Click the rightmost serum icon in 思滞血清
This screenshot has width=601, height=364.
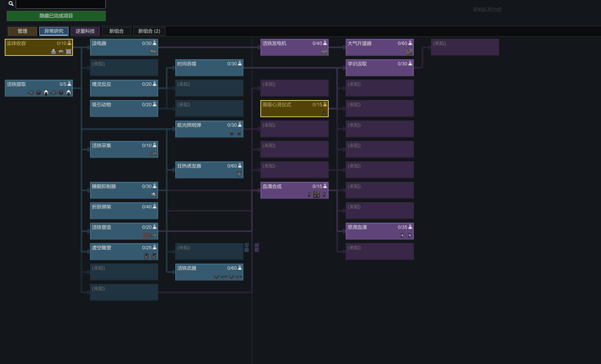tap(409, 236)
